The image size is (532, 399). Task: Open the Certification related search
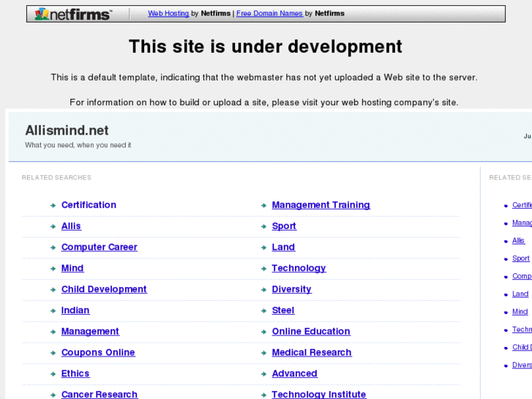click(89, 205)
